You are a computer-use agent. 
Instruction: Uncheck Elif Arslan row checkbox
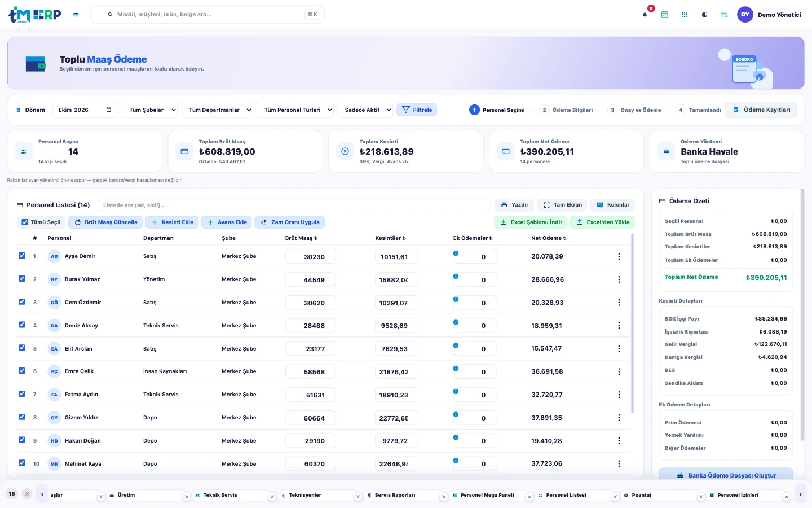pyautogui.click(x=22, y=348)
